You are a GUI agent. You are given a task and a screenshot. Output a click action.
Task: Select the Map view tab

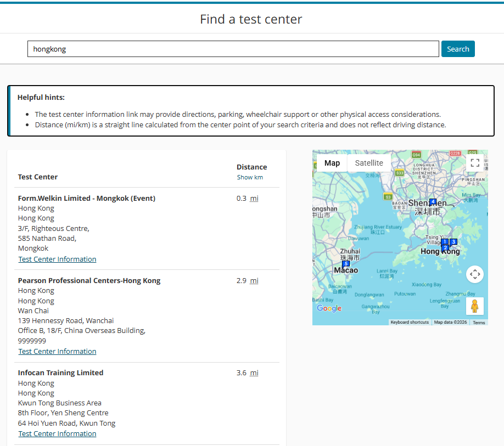point(332,163)
